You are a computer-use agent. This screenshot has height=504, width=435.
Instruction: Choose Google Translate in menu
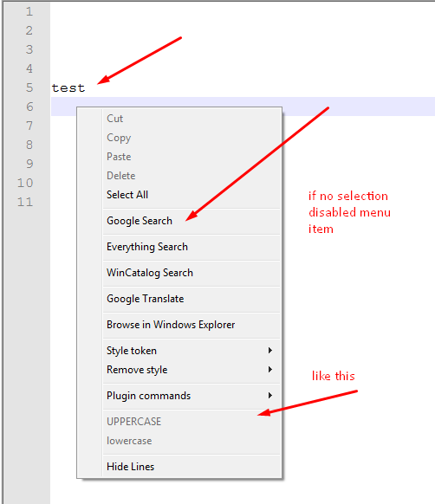(x=192, y=299)
